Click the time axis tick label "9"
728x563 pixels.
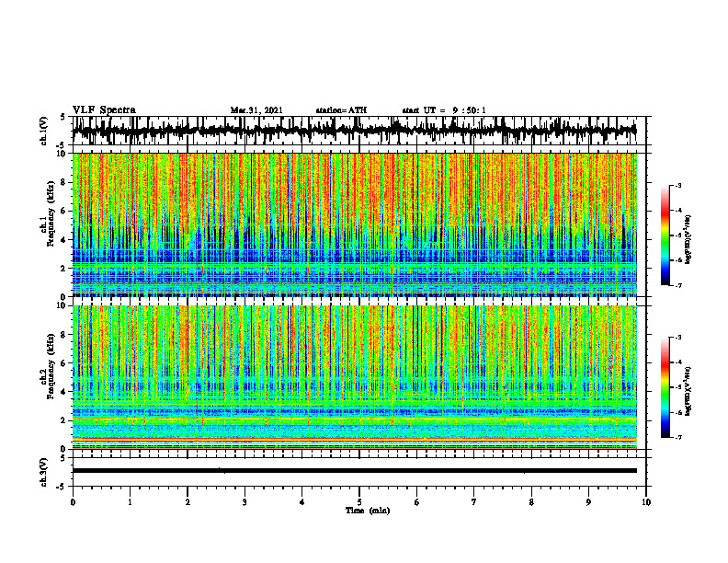[588, 502]
